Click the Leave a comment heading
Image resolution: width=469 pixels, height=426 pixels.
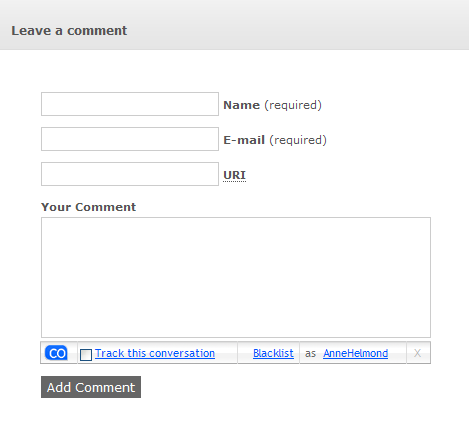click(69, 31)
